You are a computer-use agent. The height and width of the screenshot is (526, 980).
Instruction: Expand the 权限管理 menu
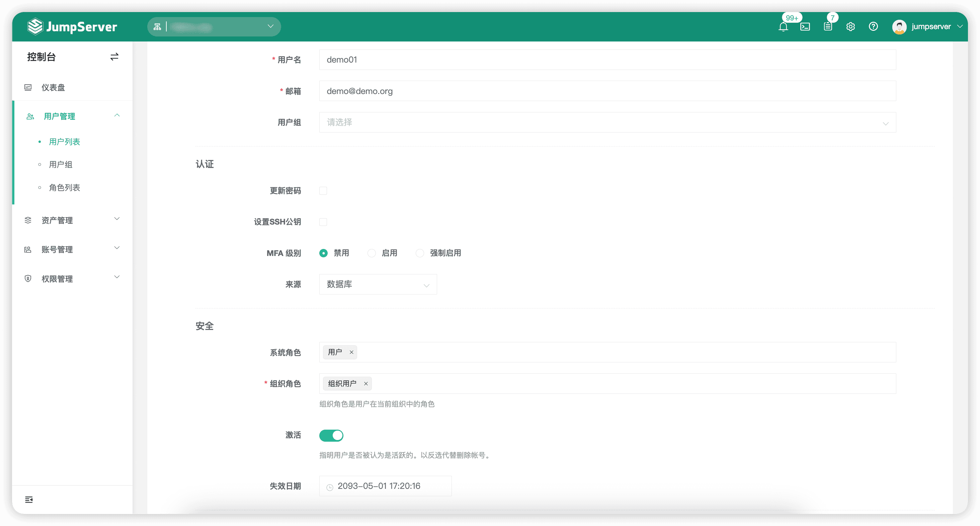[72, 279]
